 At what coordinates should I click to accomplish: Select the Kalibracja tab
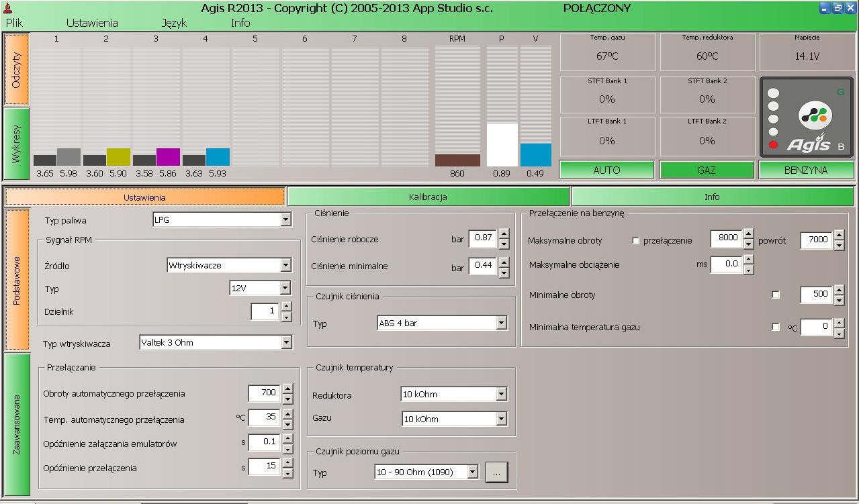(428, 197)
